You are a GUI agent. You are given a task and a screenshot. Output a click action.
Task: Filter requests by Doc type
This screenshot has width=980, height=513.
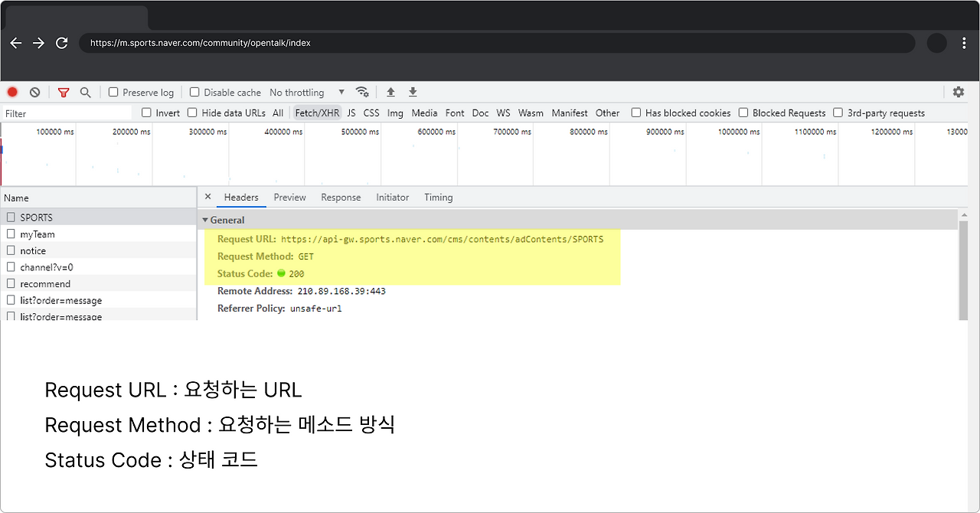pyautogui.click(x=480, y=113)
